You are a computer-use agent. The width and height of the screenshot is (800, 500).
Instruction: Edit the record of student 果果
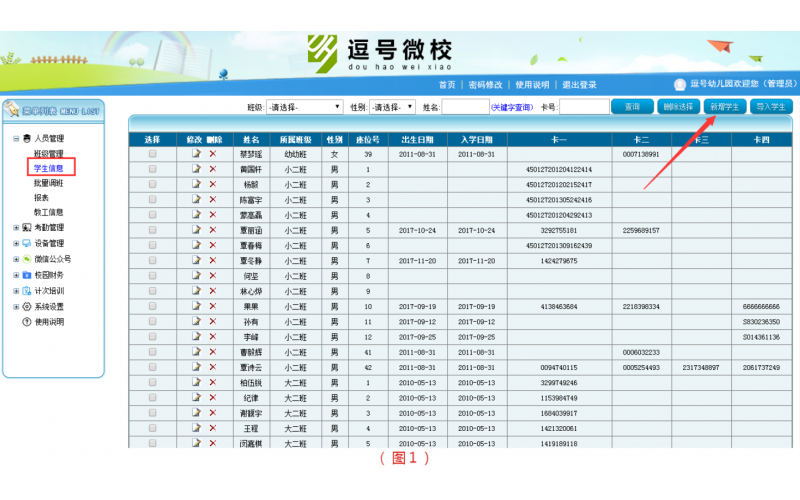[196, 306]
